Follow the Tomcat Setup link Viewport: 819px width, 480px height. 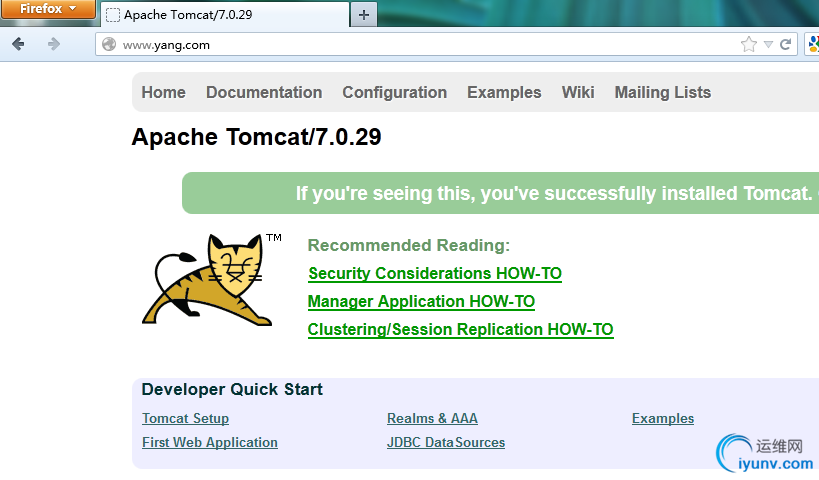coord(185,418)
